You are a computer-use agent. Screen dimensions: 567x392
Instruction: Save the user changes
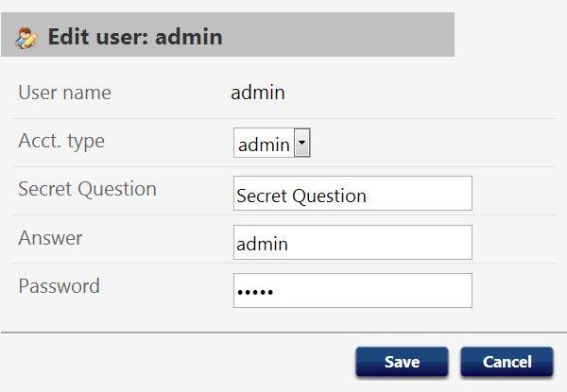[x=402, y=362]
